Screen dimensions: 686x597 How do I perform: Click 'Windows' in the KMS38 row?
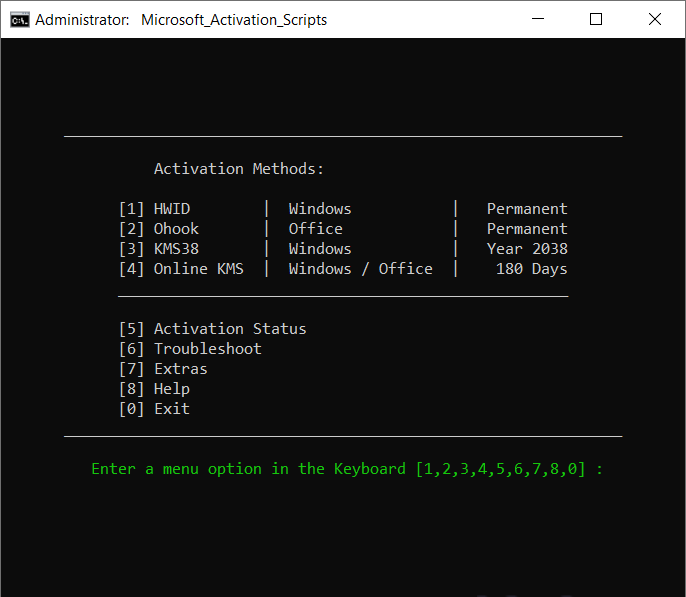(320, 249)
